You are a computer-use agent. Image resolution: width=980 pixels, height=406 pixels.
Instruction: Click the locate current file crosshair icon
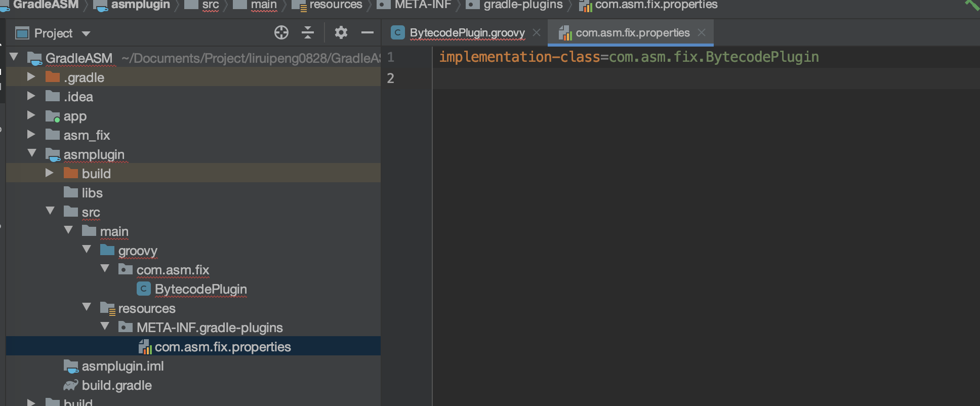click(x=281, y=33)
